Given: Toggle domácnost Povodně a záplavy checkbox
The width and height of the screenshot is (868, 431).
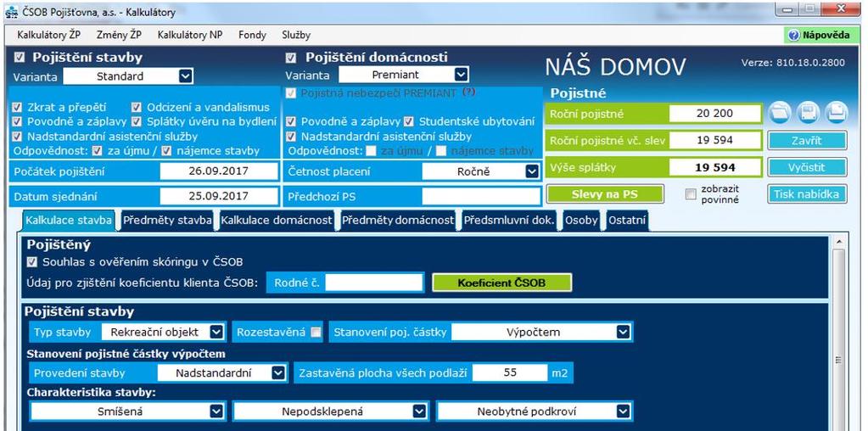Looking at the screenshot, I should tap(291, 121).
